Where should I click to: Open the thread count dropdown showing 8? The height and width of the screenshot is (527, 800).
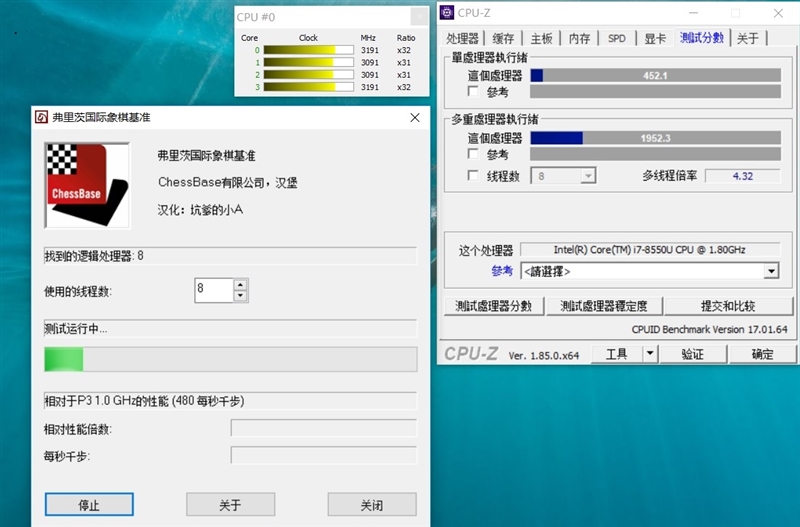563,176
